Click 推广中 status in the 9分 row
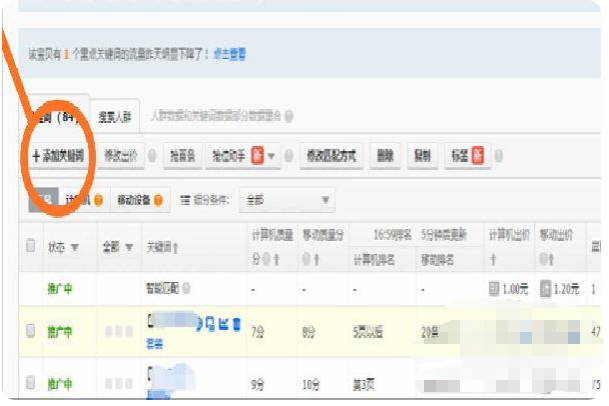This screenshot has width=609, height=406. [x=60, y=385]
